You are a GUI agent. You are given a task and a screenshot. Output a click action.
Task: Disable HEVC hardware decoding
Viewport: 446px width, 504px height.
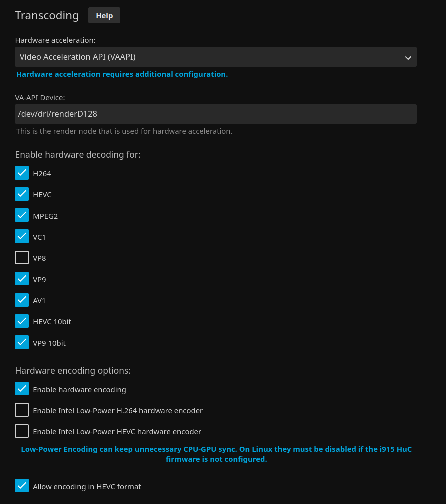[x=22, y=194]
